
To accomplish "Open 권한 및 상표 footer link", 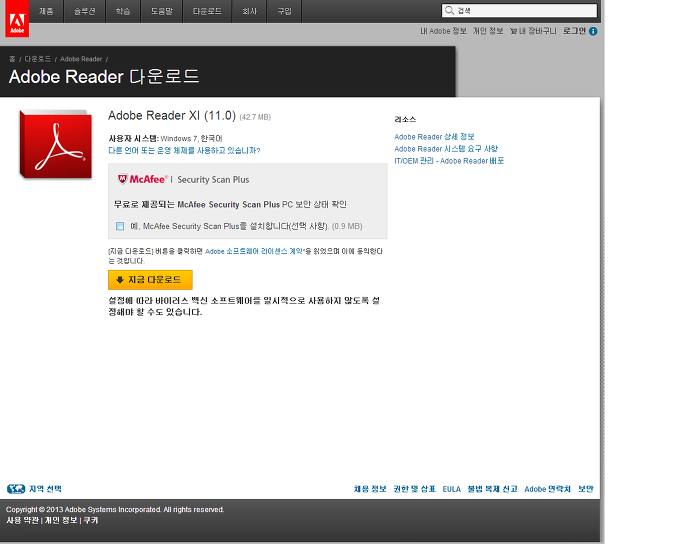I will point(415,489).
